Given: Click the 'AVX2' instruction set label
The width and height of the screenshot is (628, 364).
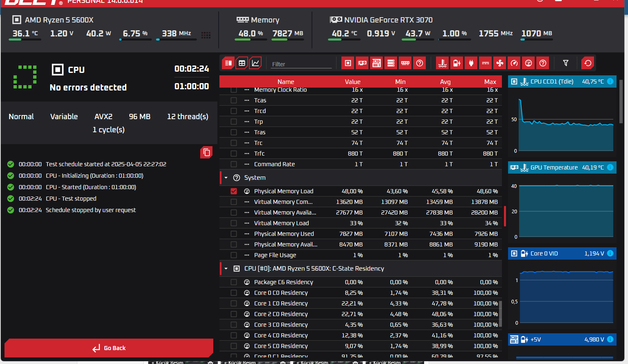Looking at the screenshot, I should tap(103, 117).
